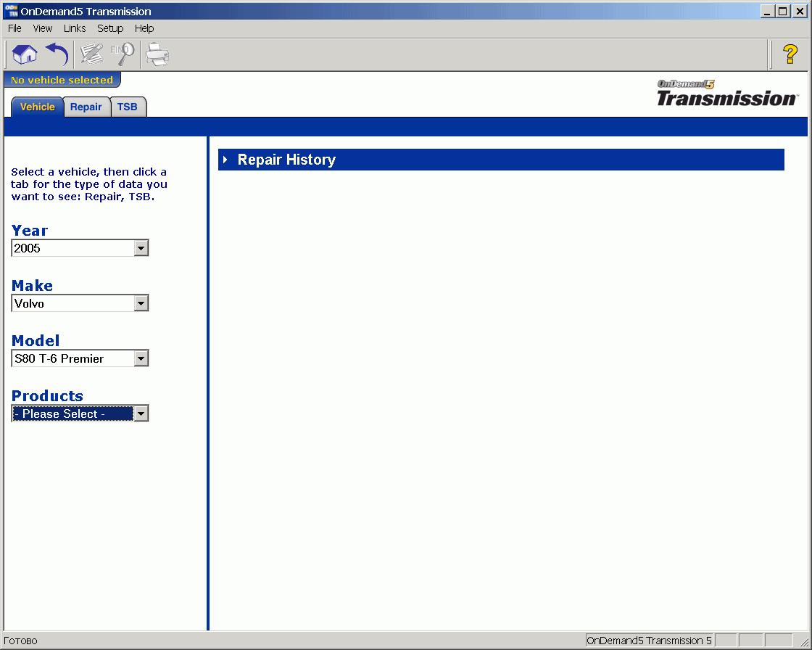Screen dimensions: 812x650
Task: Open the Setup menu
Action: [x=110, y=28]
